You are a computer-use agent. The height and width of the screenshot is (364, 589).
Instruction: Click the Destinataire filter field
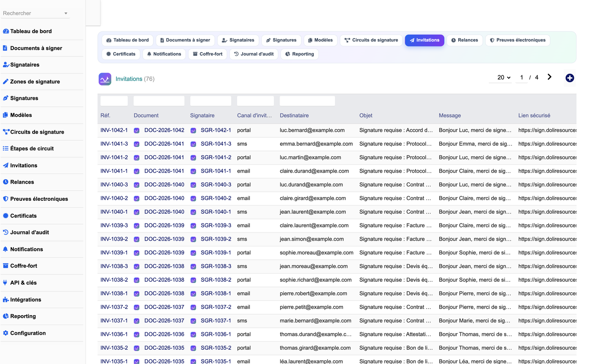click(307, 101)
